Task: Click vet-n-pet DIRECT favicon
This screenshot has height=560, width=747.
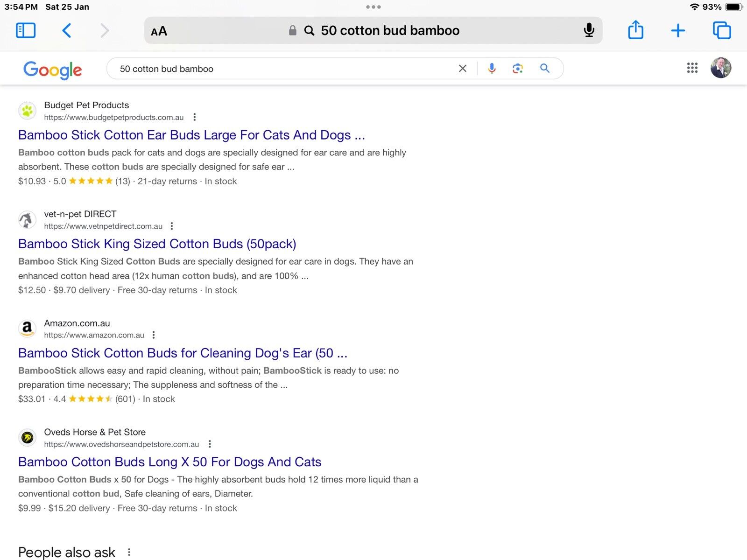Action: 27,220
